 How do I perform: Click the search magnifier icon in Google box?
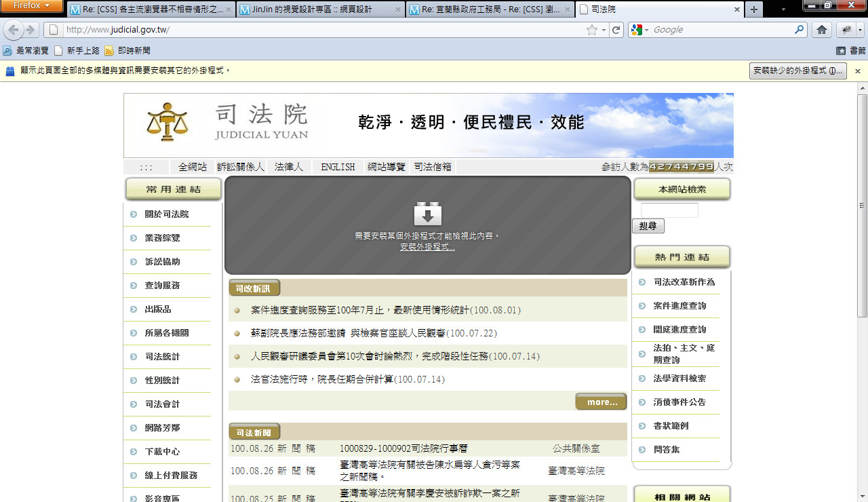(800, 30)
